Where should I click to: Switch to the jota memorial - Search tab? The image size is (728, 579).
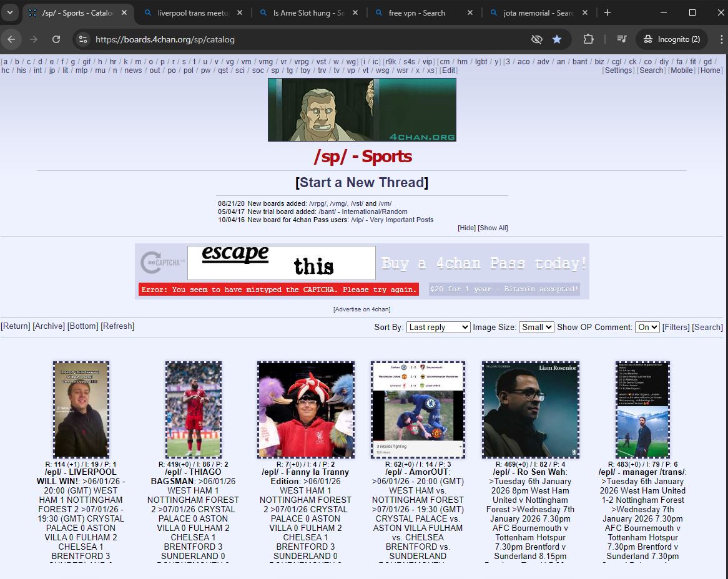538,13
